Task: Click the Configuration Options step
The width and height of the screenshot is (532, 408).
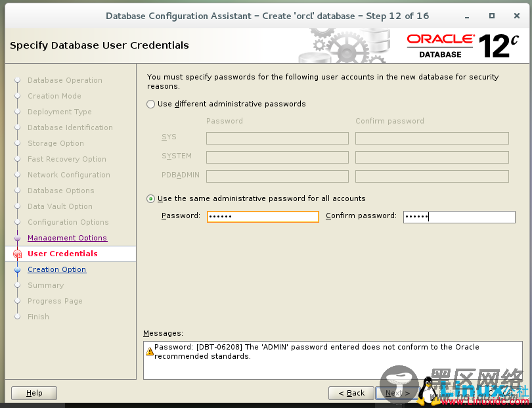Action: coord(68,222)
